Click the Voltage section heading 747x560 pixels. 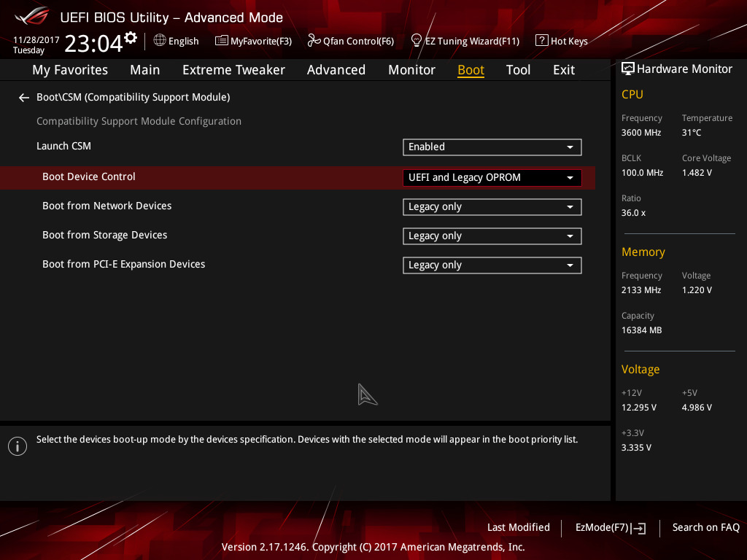640,370
